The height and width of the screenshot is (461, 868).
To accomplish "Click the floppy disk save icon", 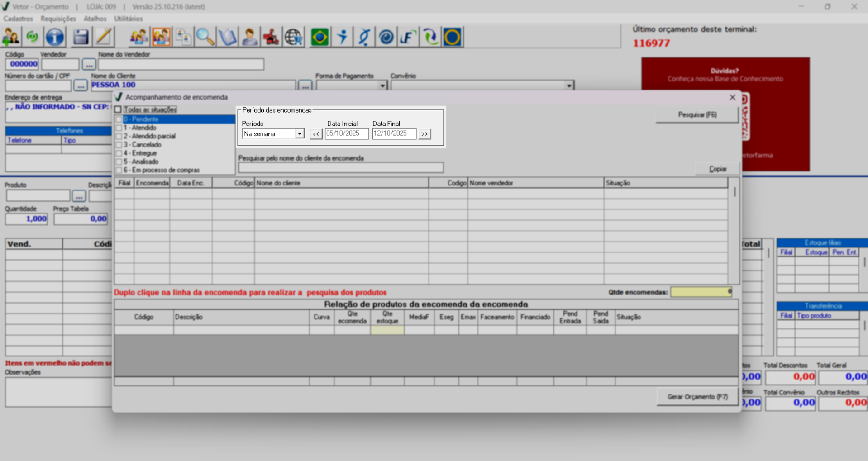I will [x=81, y=37].
